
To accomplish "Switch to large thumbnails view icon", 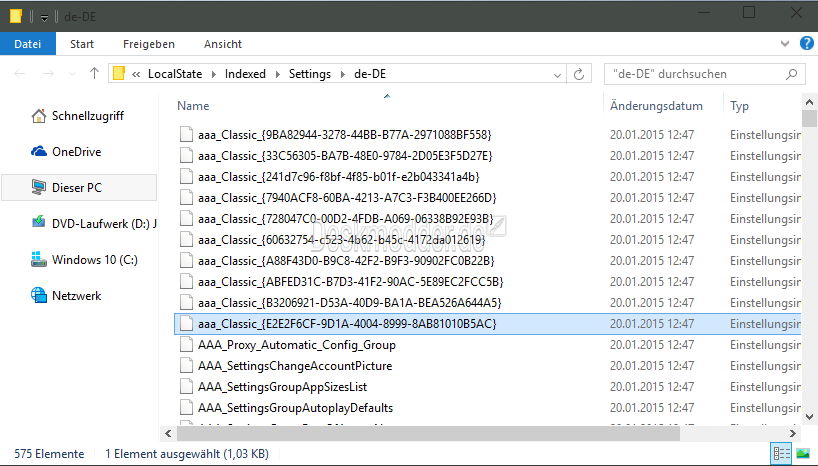I will point(803,453).
